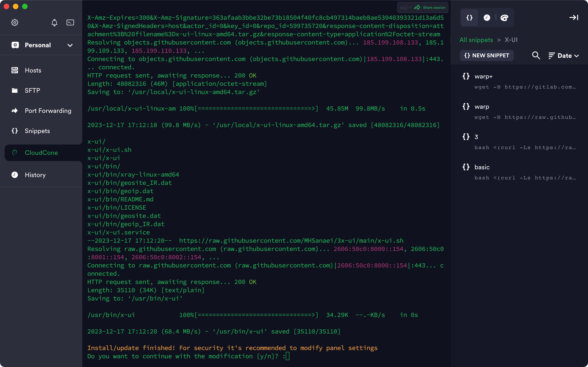588x367 pixels.
Task: Open Port Forwarding section
Action: tap(41, 111)
